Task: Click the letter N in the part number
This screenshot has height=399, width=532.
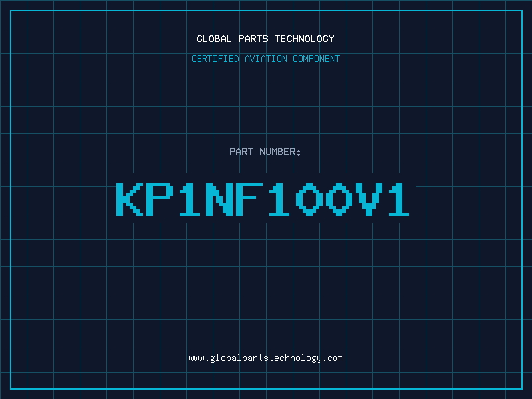Action: coord(220,199)
